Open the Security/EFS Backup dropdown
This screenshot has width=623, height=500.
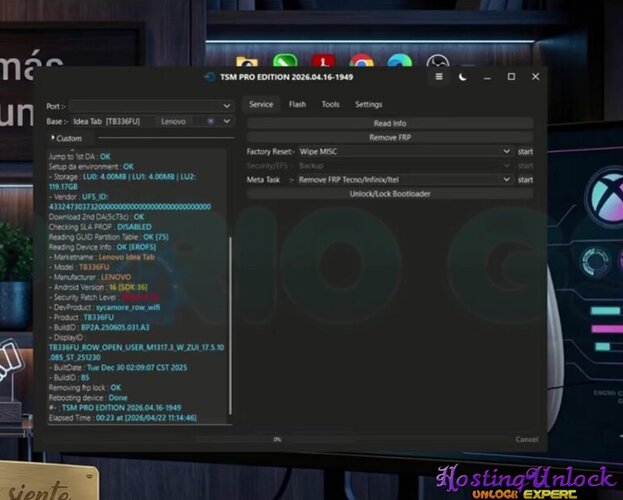[404, 165]
